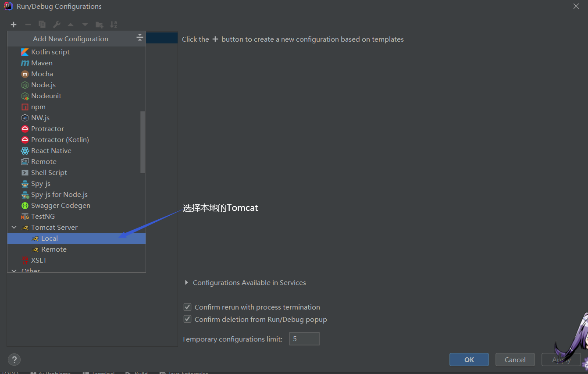This screenshot has width=588, height=374.
Task: Click the Copy Configuration icon
Action: tap(42, 25)
